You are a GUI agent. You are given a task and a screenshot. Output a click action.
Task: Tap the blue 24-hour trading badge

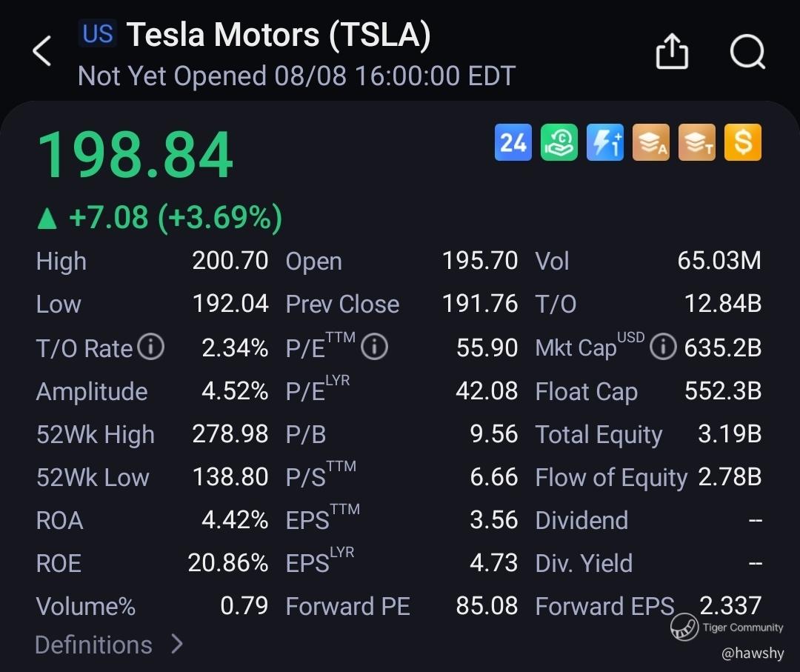click(513, 142)
